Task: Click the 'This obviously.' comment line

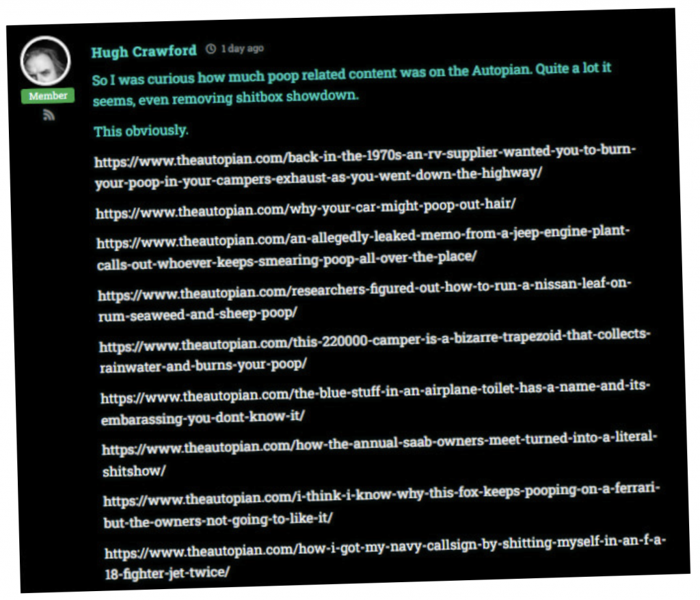Action: tap(141, 131)
